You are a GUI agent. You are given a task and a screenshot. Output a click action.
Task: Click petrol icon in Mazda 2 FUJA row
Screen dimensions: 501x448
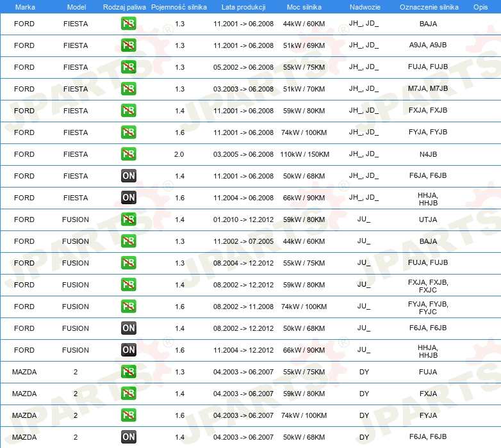(x=128, y=371)
